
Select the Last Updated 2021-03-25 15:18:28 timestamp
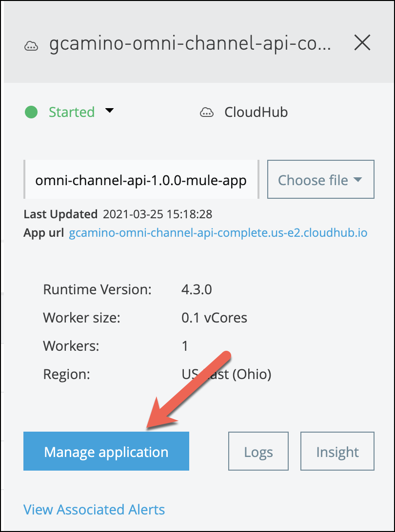(157, 214)
